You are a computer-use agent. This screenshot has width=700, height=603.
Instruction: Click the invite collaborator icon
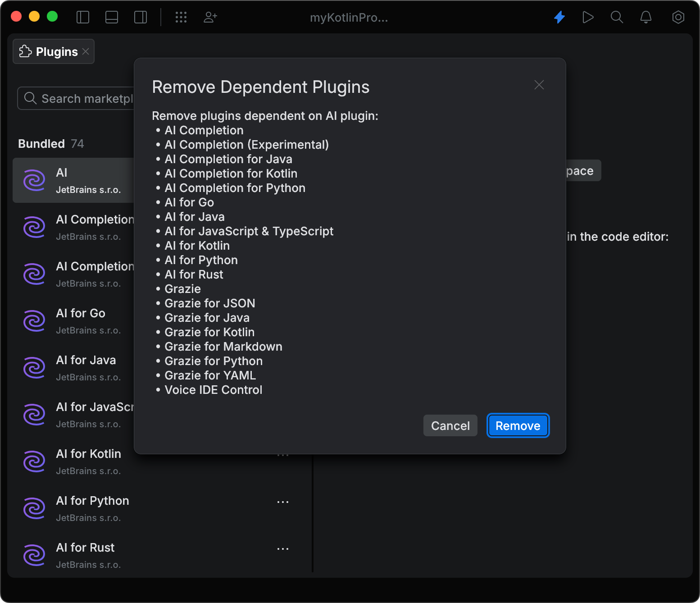click(x=210, y=17)
